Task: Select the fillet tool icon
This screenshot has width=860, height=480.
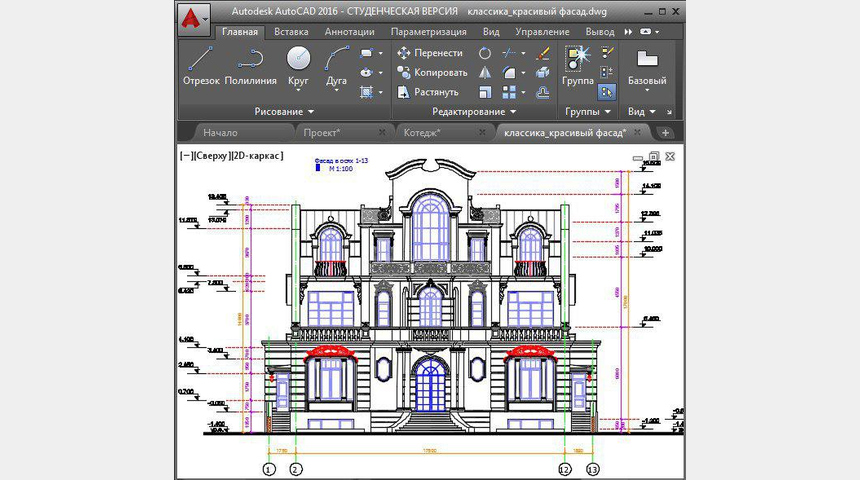Action: pos(509,72)
